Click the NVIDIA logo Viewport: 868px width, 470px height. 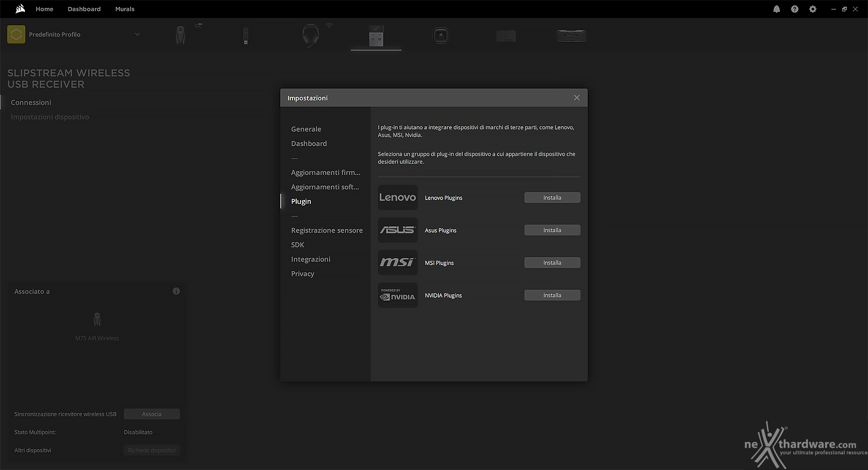(398, 295)
